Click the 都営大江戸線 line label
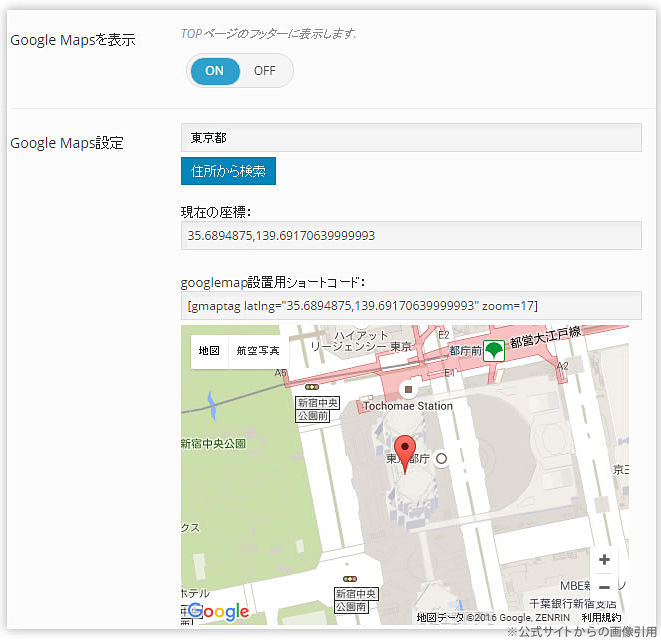Image resolution: width=661 pixels, height=640 pixels. pyautogui.click(x=545, y=337)
